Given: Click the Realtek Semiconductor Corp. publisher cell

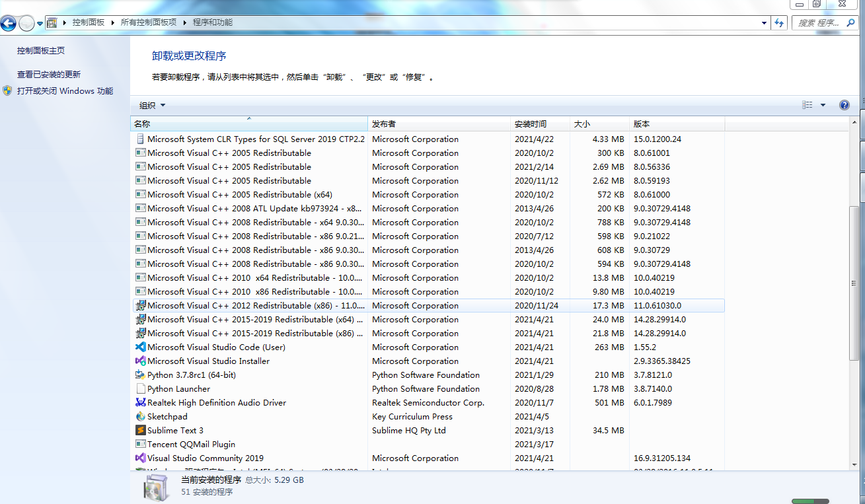Looking at the screenshot, I should pyautogui.click(x=428, y=403).
